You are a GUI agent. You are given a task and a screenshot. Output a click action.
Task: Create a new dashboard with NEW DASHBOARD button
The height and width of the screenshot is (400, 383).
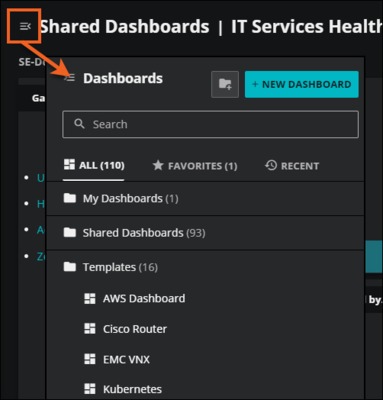302,84
